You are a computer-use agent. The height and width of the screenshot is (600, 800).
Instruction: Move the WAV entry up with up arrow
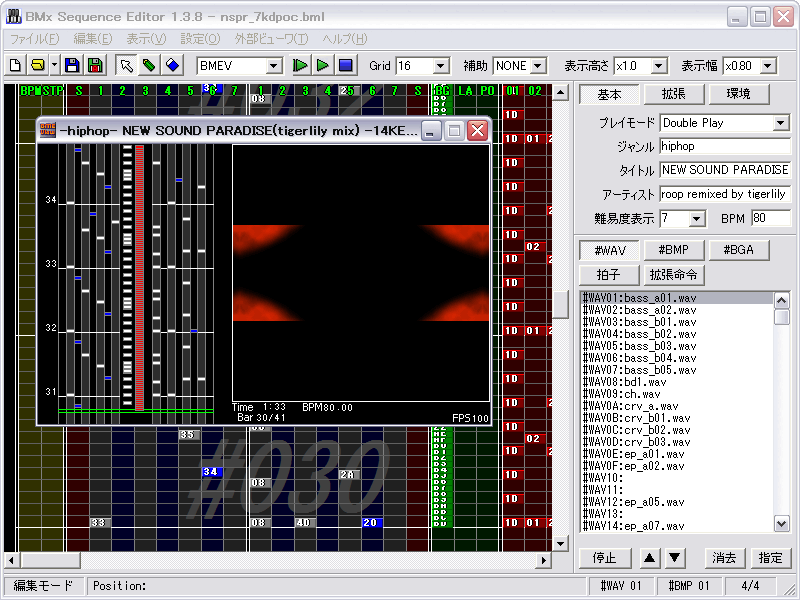click(x=649, y=558)
